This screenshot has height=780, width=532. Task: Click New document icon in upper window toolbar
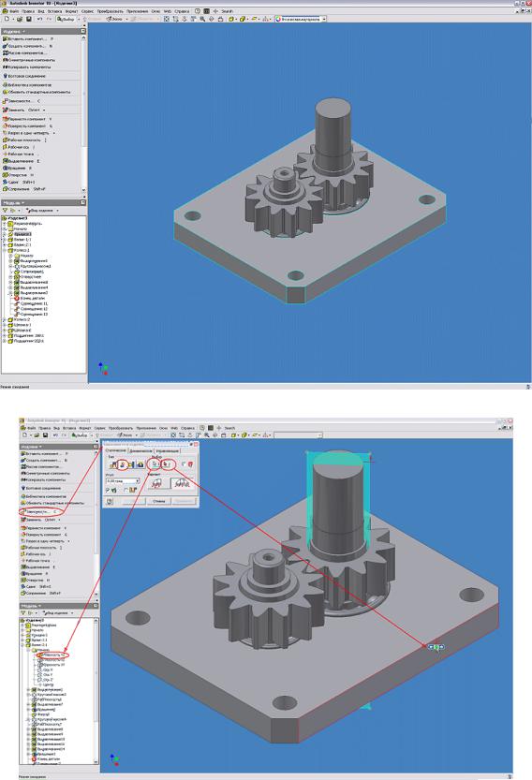7,19
